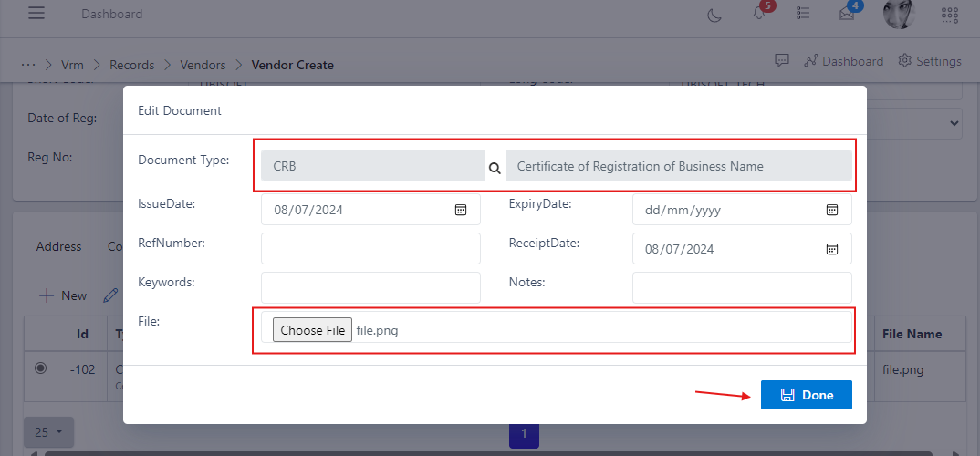Click the horizontal scrollbar at the bottom
This screenshot has height=456, width=980.
click(488, 453)
